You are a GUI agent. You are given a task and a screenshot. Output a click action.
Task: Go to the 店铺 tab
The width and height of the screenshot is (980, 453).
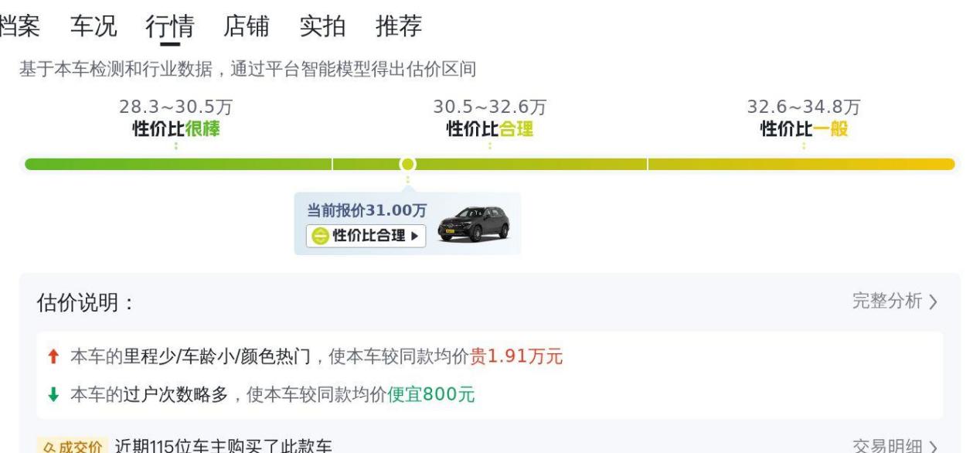click(x=246, y=27)
